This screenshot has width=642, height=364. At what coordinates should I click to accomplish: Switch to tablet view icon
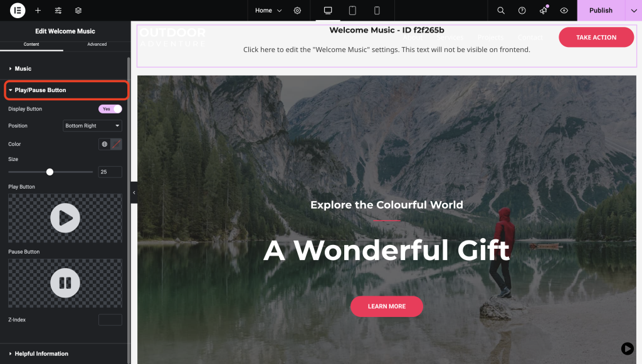[352, 10]
